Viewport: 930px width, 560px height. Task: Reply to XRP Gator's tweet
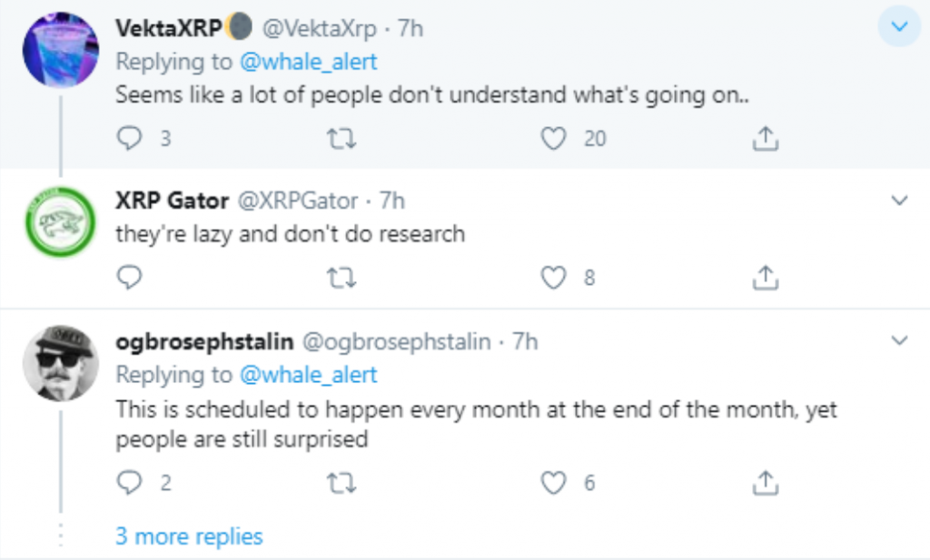coord(129,278)
